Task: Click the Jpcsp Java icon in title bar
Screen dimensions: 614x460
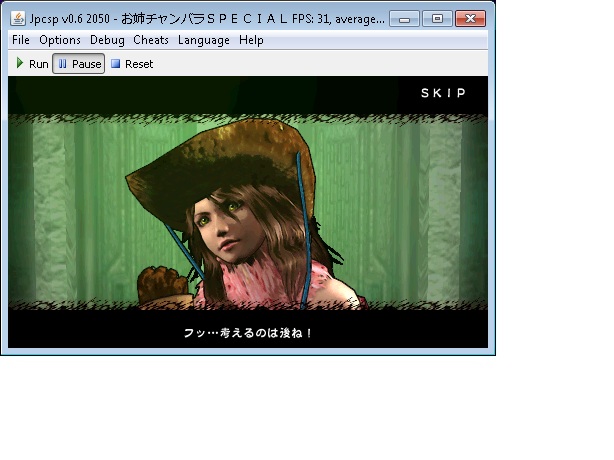Action: 18,18
